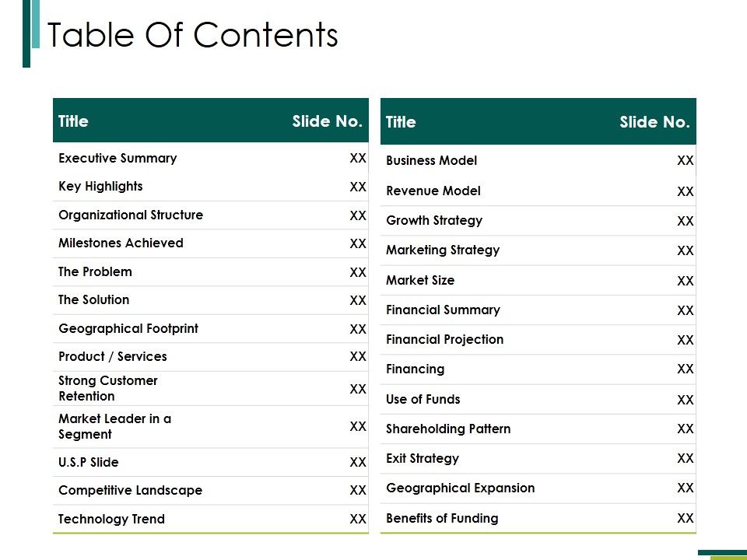Click the U.S.P Slide entry
747x560 pixels.
click(x=89, y=463)
